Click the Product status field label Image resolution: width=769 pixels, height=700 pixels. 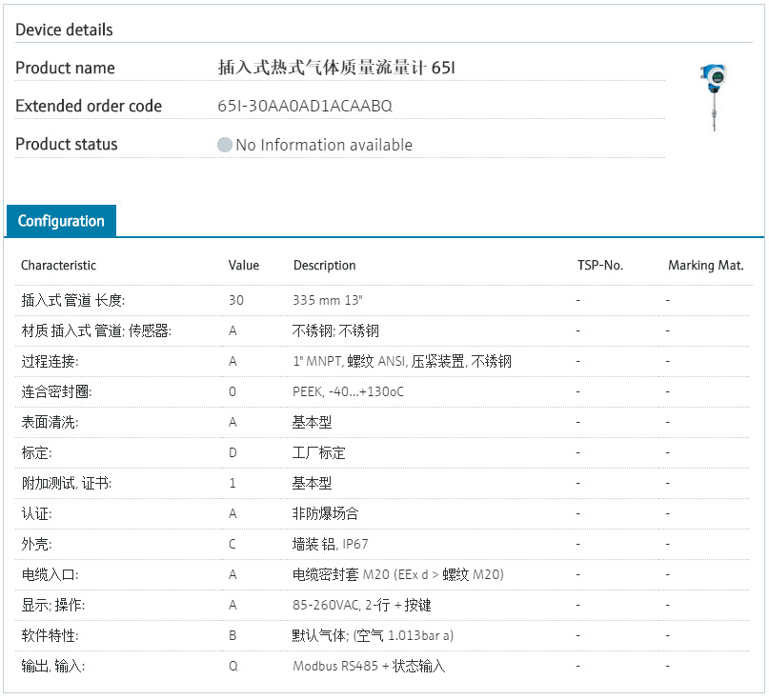(x=67, y=144)
